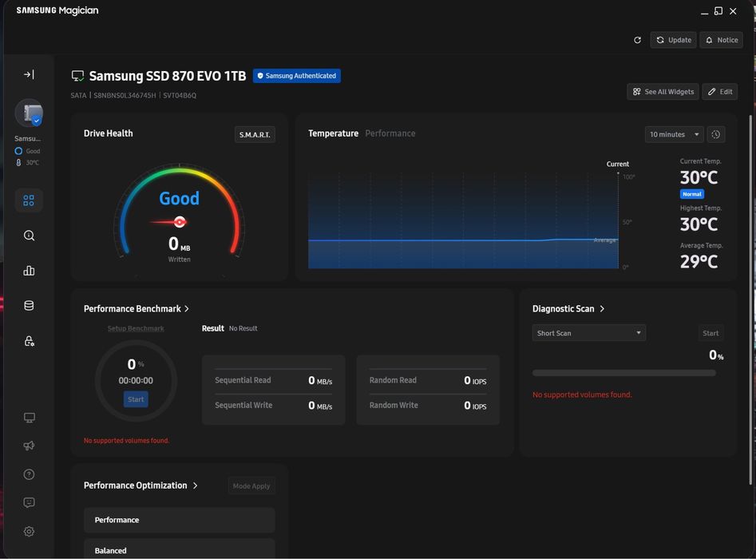Expand the Diagnostic Scan section chevron
This screenshot has height=559, width=756.
pos(602,309)
